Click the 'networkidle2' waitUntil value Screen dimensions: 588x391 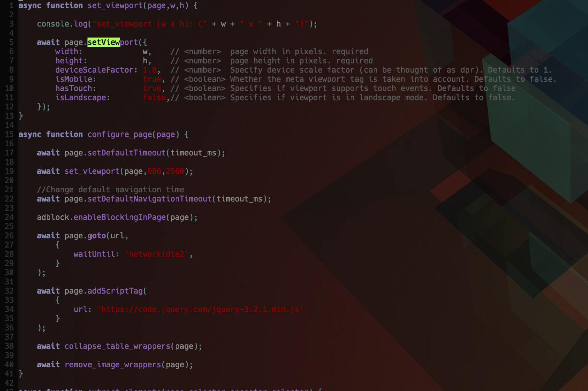pos(157,254)
